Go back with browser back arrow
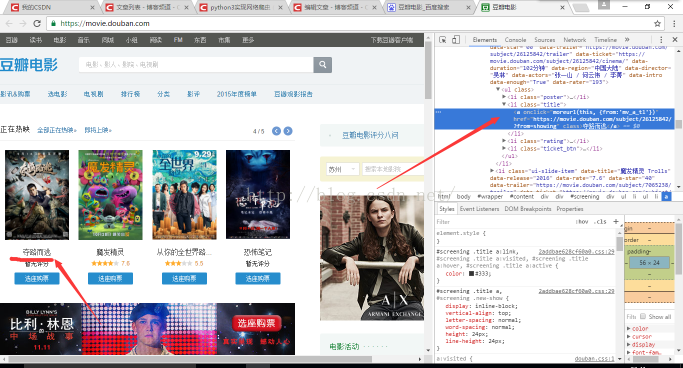This screenshot has width=683, height=368. tap(9, 24)
